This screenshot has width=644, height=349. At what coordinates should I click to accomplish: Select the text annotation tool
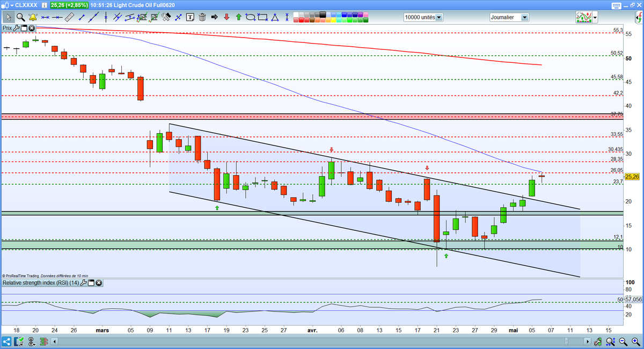190,17
